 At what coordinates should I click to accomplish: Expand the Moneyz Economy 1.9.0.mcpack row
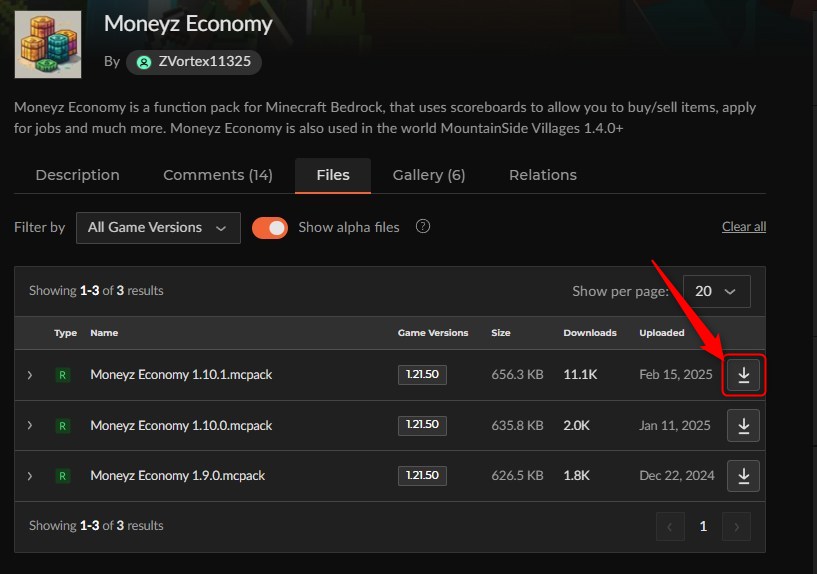point(30,476)
